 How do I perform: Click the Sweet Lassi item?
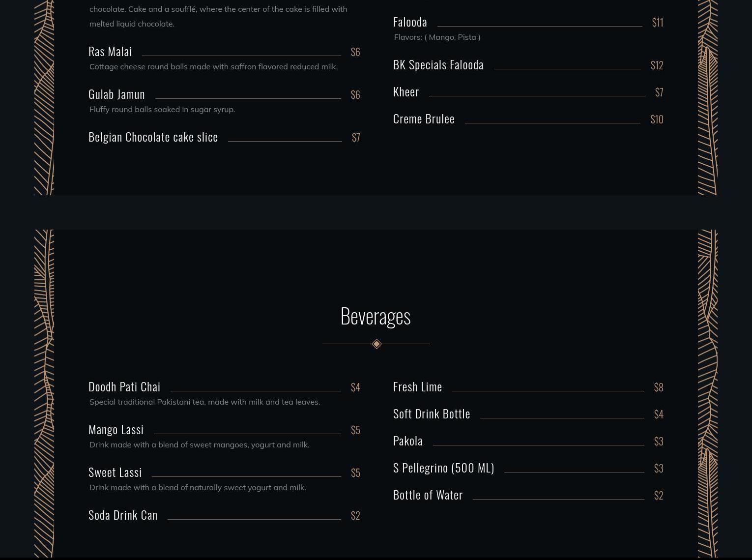pos(115,472)
